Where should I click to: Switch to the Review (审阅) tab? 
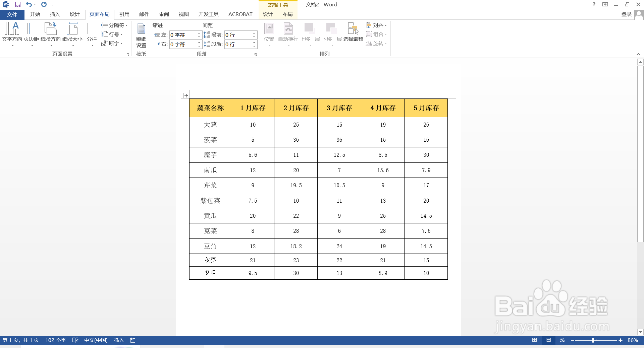click(164, 14)
